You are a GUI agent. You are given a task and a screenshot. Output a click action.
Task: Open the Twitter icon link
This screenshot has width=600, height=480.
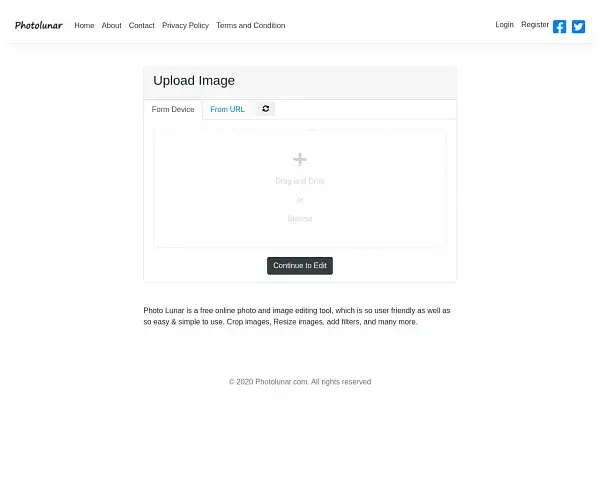click(x=578, y=26)
